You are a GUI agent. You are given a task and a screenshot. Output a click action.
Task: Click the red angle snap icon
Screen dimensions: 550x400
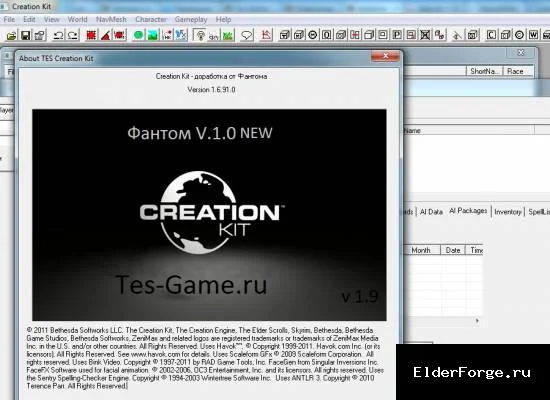105,35
